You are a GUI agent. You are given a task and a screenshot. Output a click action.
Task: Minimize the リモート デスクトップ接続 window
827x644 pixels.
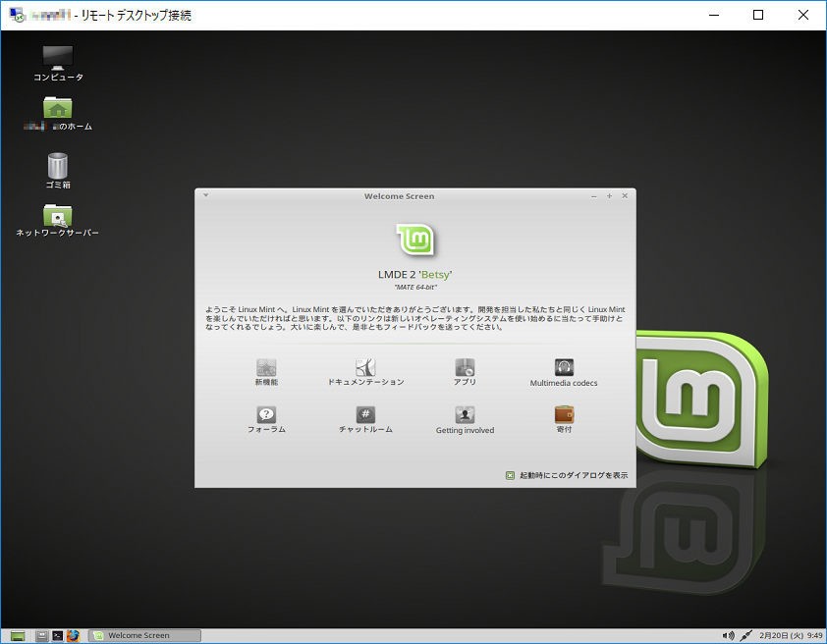click(714, 15)
